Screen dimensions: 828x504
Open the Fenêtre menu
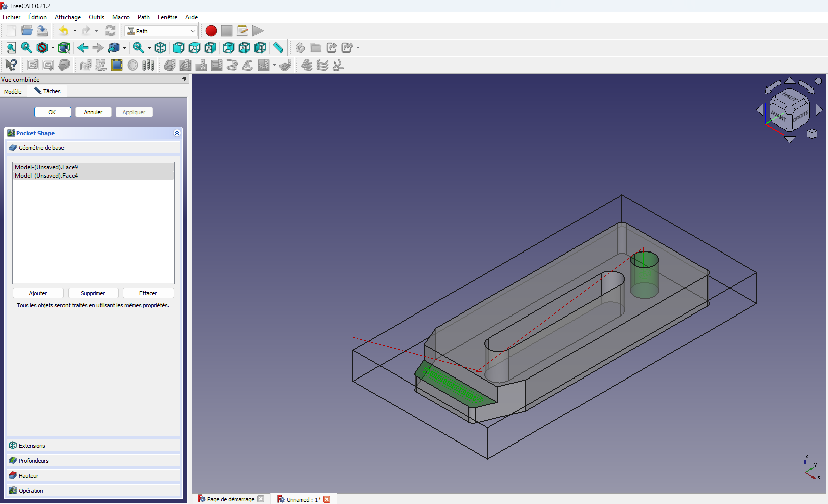(167, 17)
